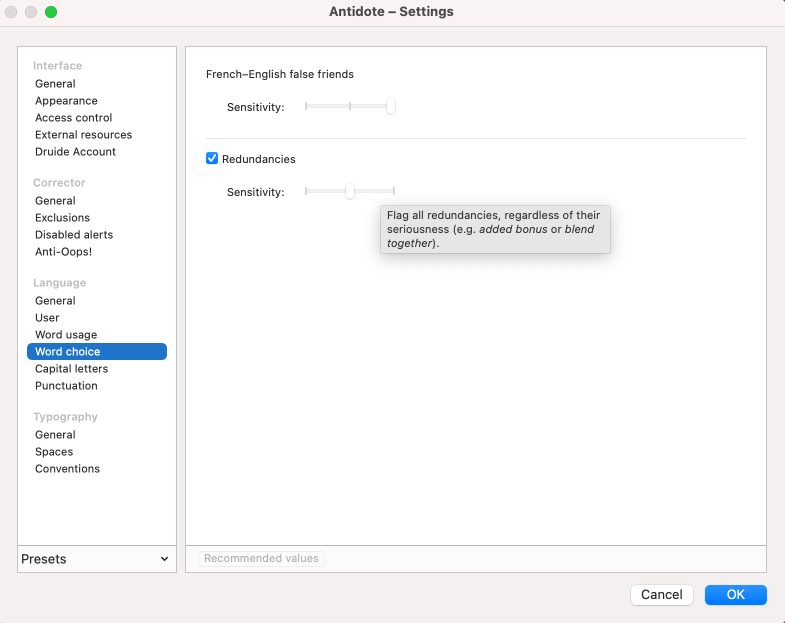The height and width of the screenshot is (623, 785).
Task: Toggle the Redundancies checkbox
Action: point(212,159)
